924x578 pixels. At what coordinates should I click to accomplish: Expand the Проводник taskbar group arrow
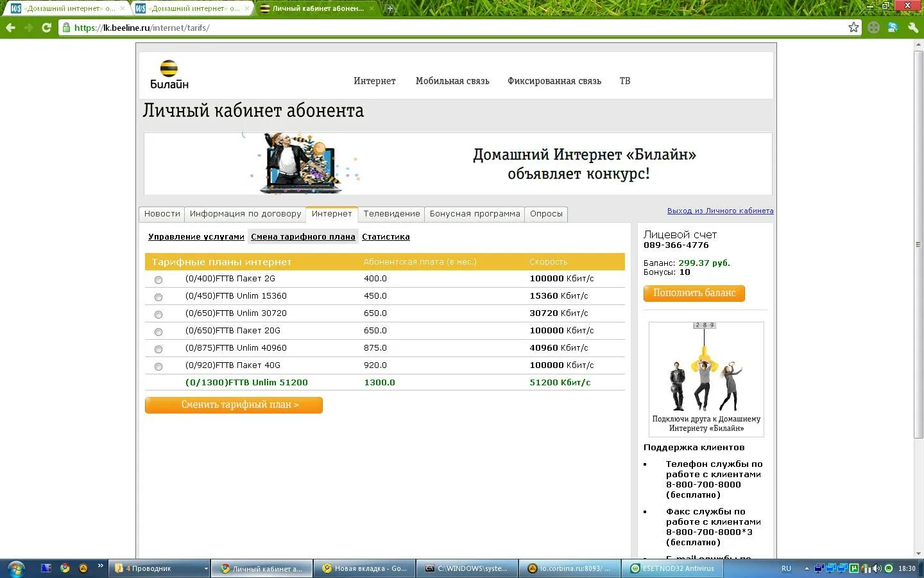206,568
